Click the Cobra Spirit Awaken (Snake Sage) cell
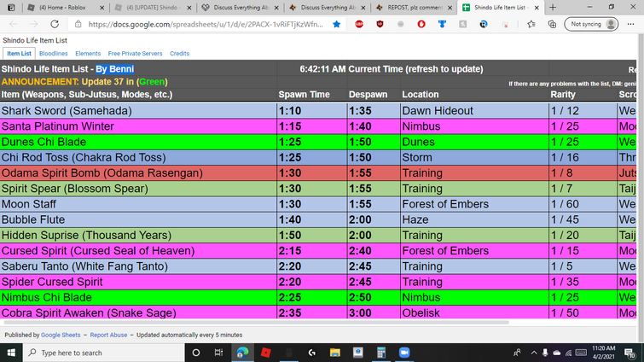 pos(138,312)
